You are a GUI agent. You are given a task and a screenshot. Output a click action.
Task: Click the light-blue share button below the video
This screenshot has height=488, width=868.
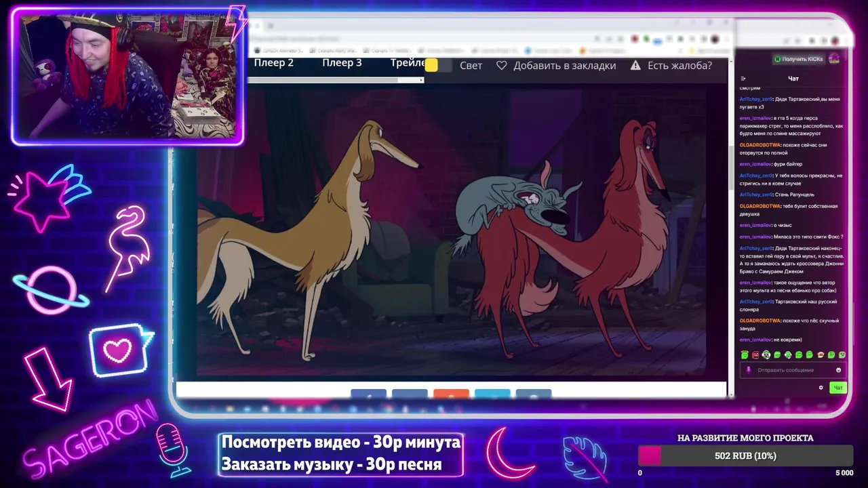point(492,394)
